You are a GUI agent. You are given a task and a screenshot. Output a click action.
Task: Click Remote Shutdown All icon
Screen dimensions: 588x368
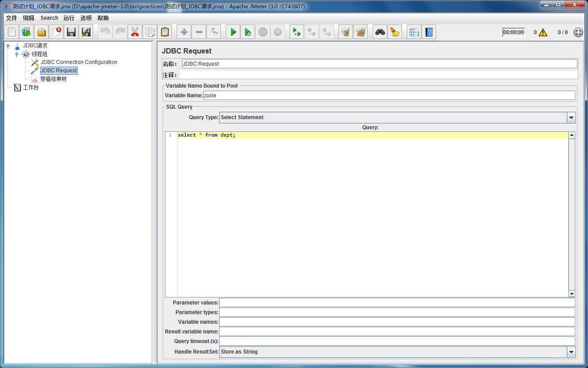coord(327,32)
